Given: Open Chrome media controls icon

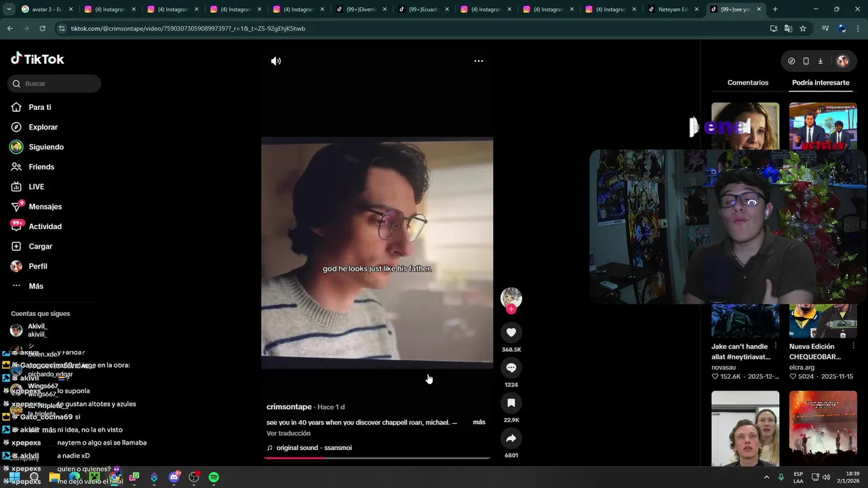Looking at the screenshot, I should [825, 28].
